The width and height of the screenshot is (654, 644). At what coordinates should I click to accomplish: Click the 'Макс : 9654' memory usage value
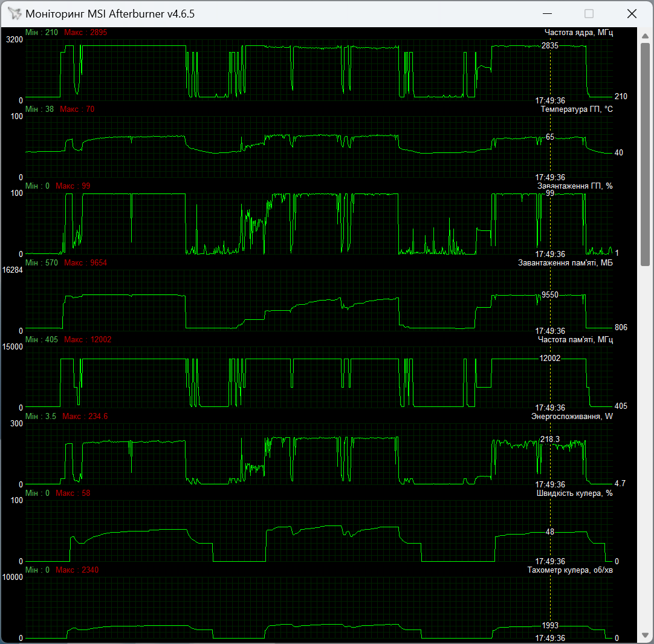click(x=85, y=262)
